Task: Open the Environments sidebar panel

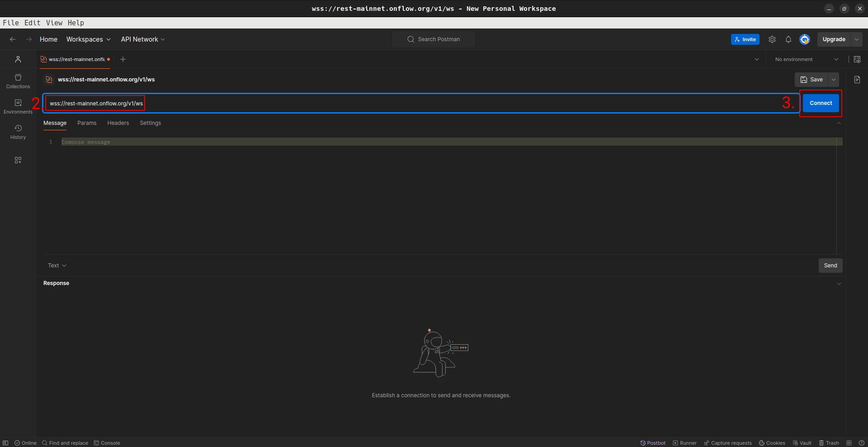Action: 18,106
